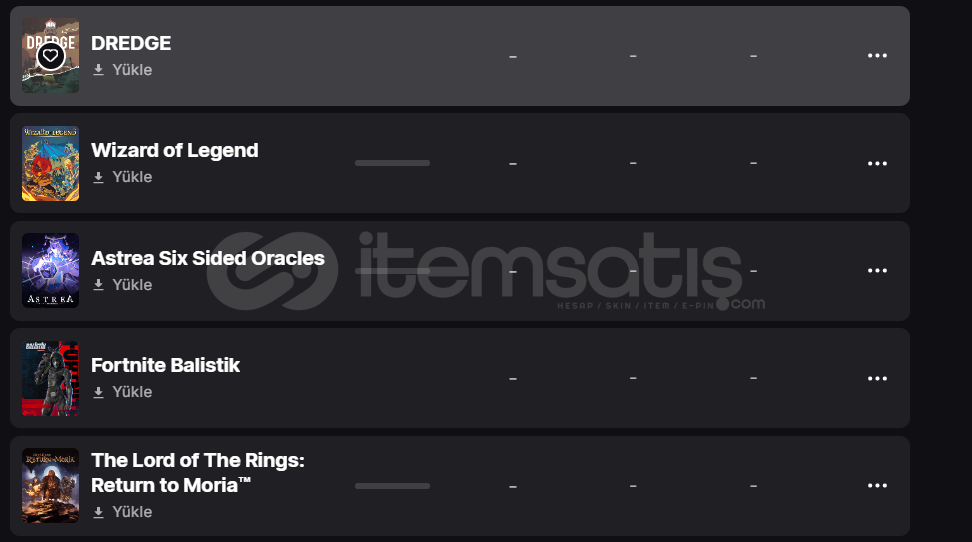972x542 pixels.
Task: Open the Fortnite Balistik cover image
Action: point(50,378)
